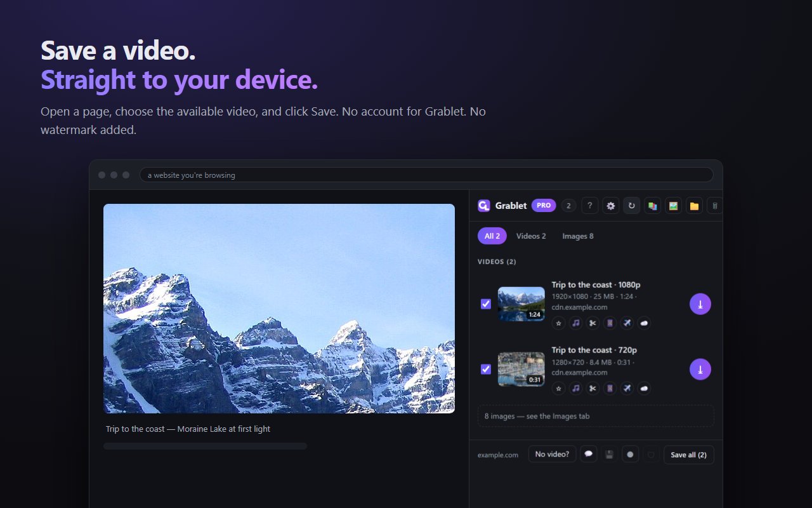Viewport: 812px width, 508px height.
Task: Click cloud icon under 720p video
Action: pyautogui.click(x=644, y=389)
